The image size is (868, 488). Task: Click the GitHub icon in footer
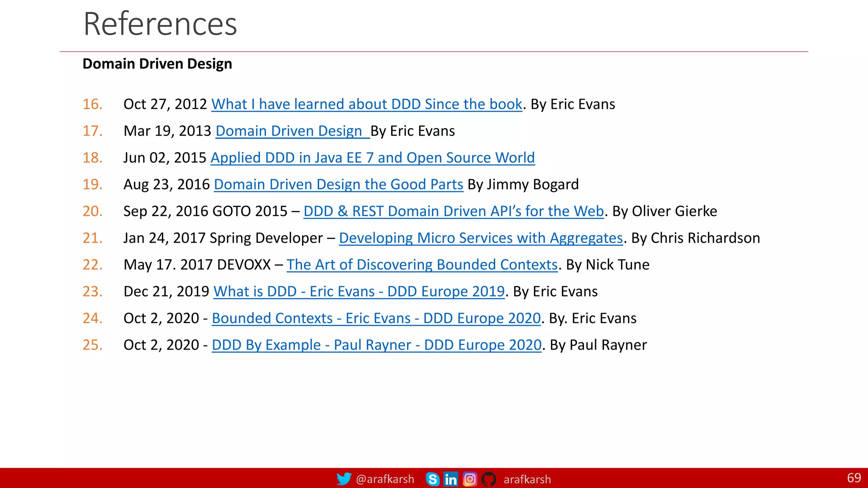[x=489, y=479]
